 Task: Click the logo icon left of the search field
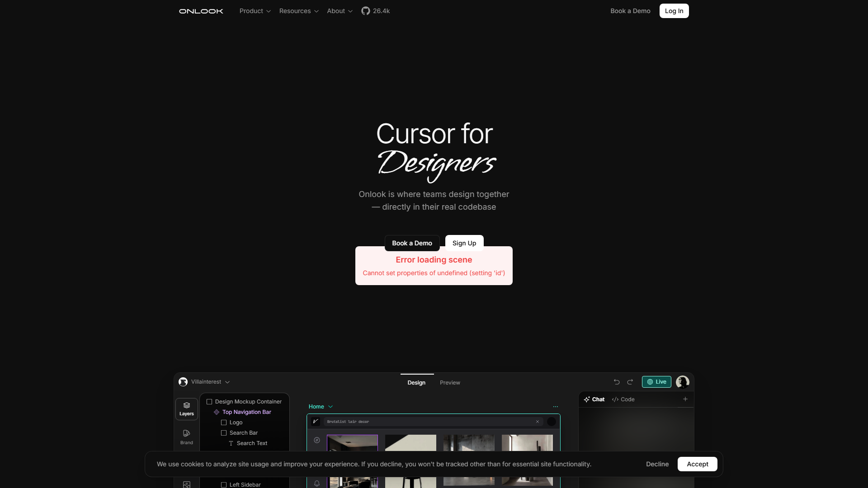(x=316, y=422)
